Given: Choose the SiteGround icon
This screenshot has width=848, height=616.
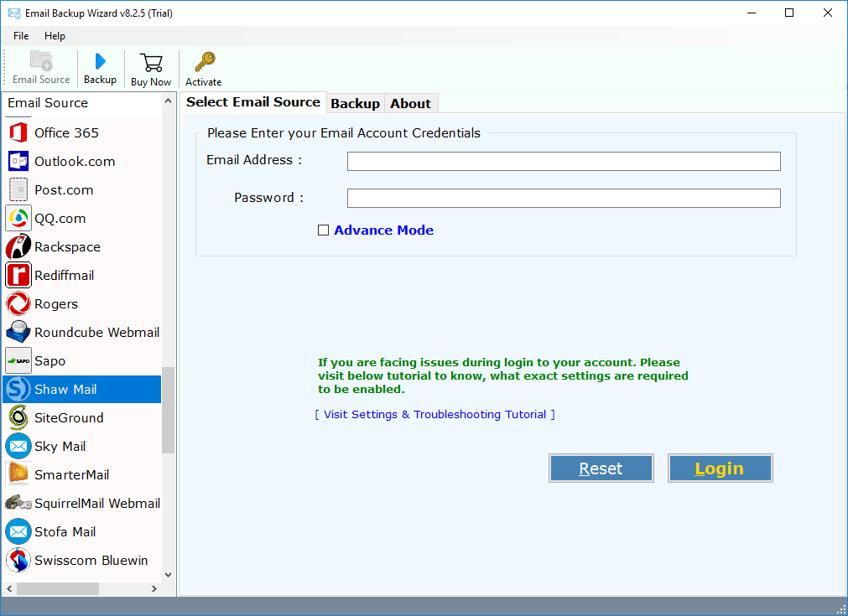Looking at the screenshot, I should point(18,417).
